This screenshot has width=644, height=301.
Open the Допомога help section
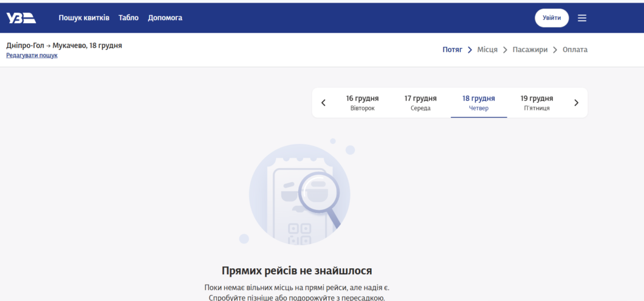pos(165,18)
